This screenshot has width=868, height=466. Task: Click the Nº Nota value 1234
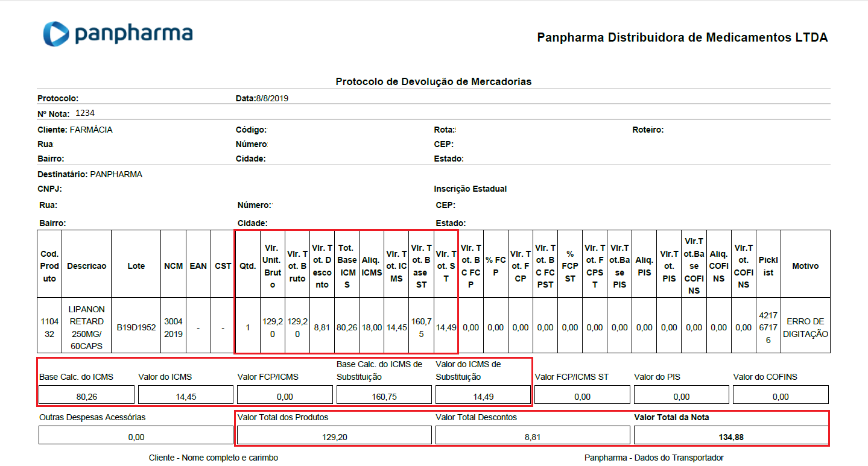[85, 113]
